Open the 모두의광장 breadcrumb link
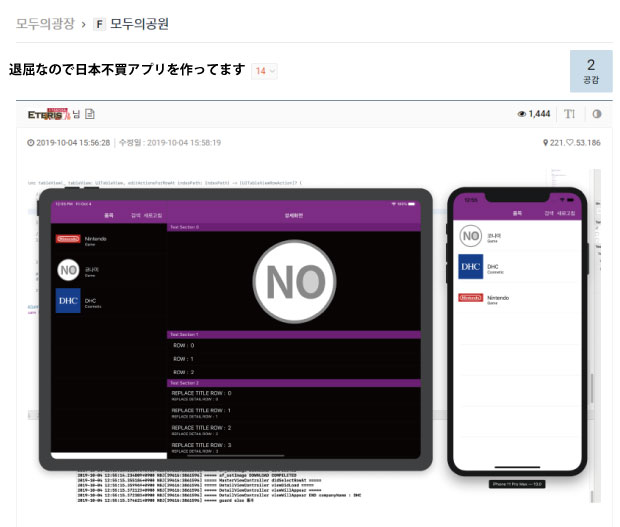The width and height of the screenshot is (620, 527). [x=45, y=23]
